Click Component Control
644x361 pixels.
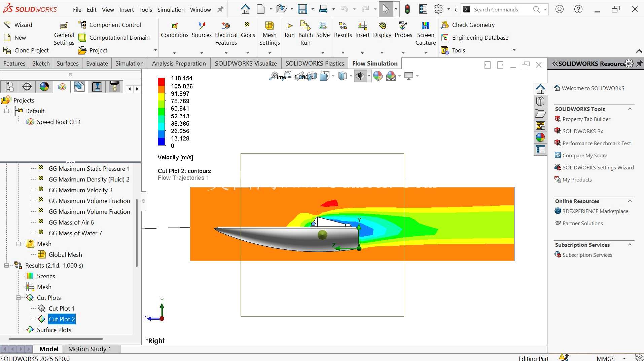pyautogui.click(x=109, y=25)
